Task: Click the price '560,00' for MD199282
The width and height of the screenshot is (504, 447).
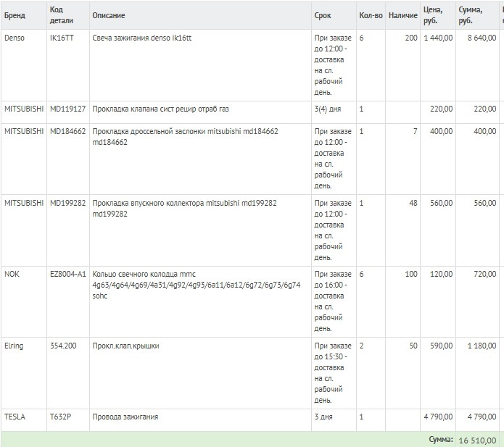Action: [442, 203]
